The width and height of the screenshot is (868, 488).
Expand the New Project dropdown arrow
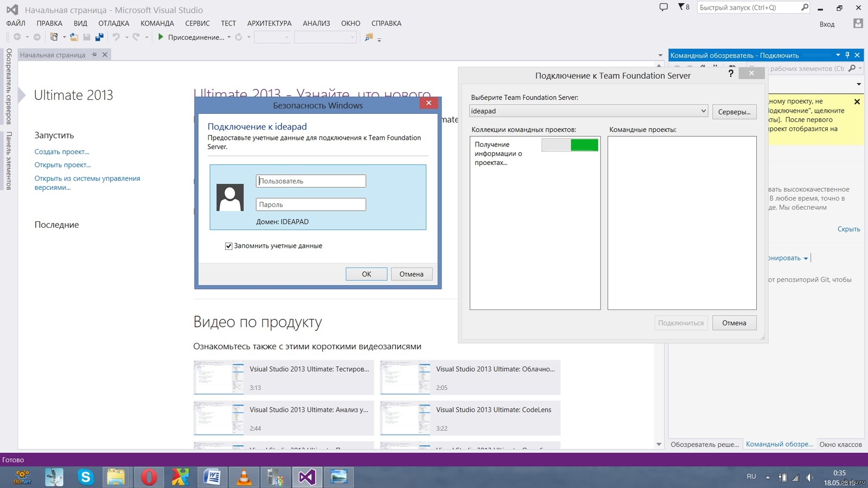(x=64, y=37)
